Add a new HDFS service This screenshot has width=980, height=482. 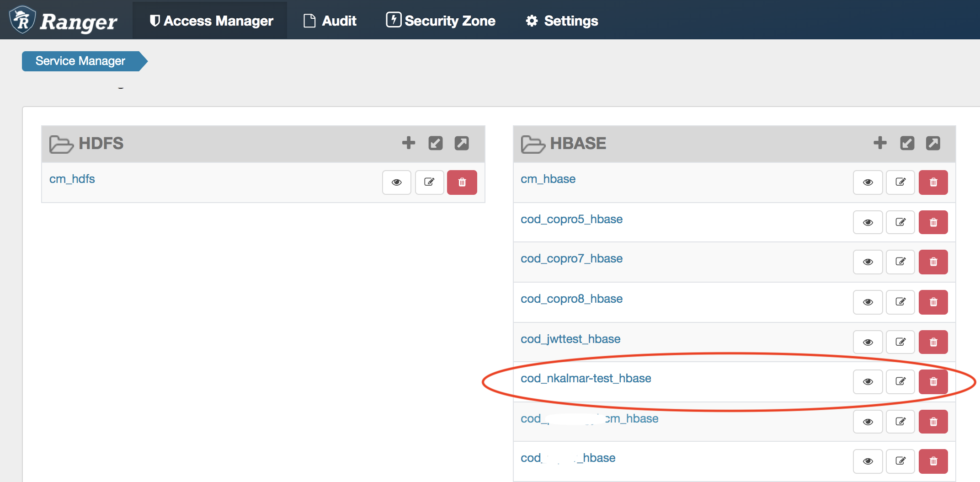(x=408, y=143)
